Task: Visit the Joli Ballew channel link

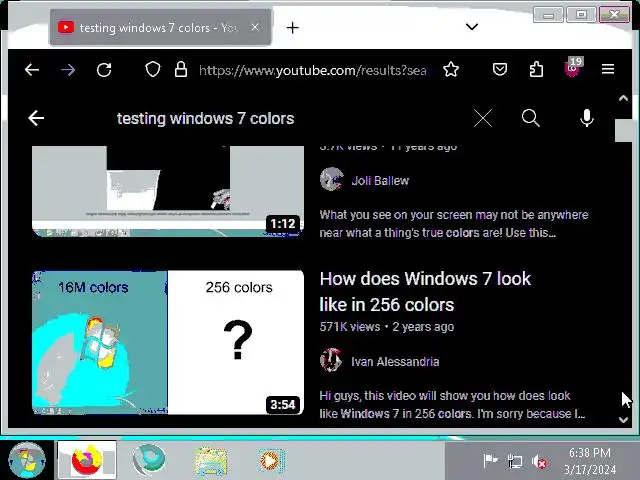Action: 380,180
